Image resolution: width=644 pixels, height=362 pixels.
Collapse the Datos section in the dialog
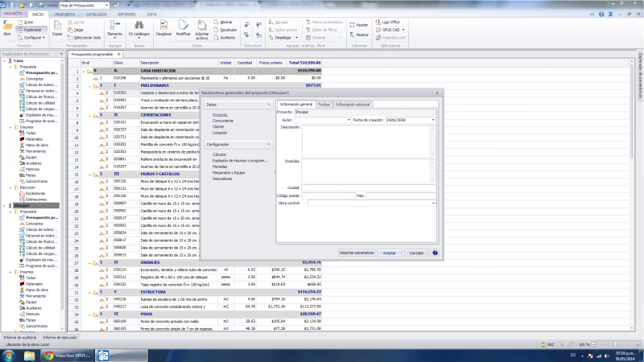click(270, 105)
